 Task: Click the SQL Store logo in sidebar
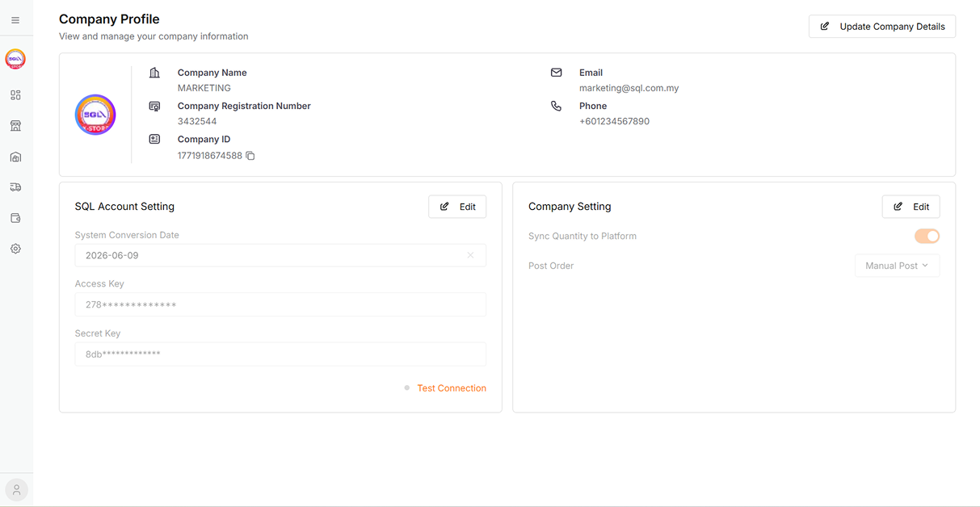(15, 59)
